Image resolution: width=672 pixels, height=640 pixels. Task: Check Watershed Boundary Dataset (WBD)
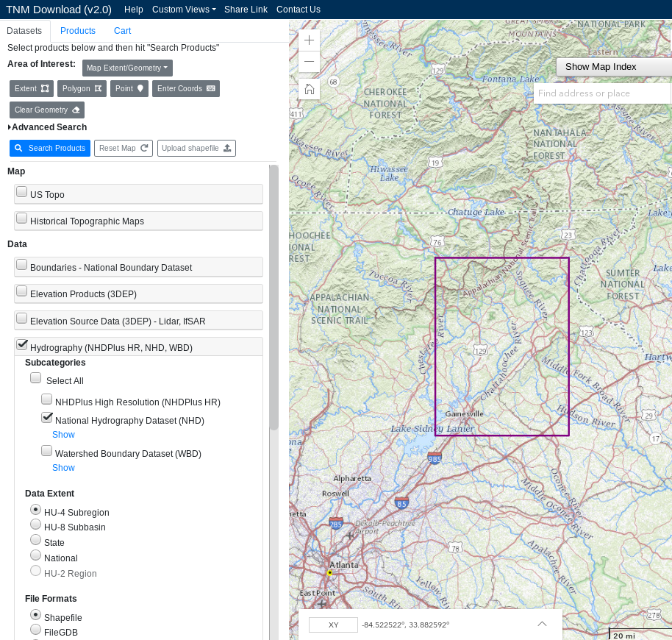click(47, 451)
